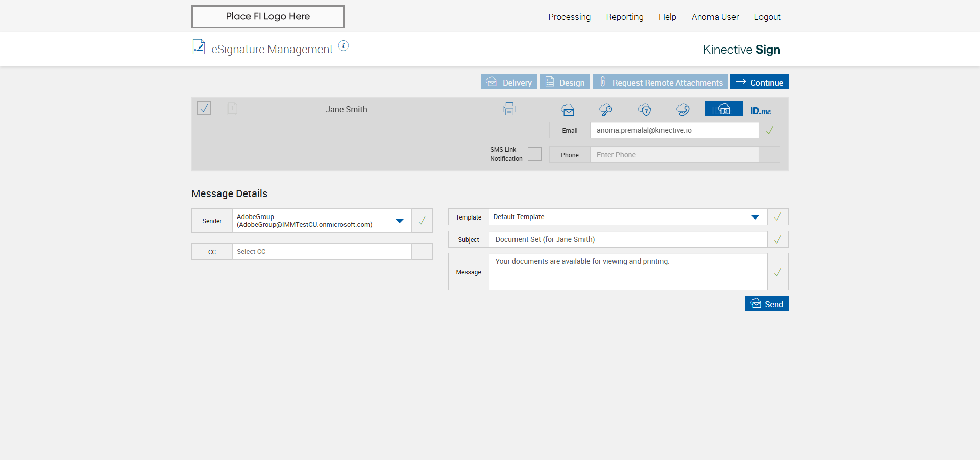Viewport: 980px width, 460px height.
Task: Click the Continue button
Action: 759,82
